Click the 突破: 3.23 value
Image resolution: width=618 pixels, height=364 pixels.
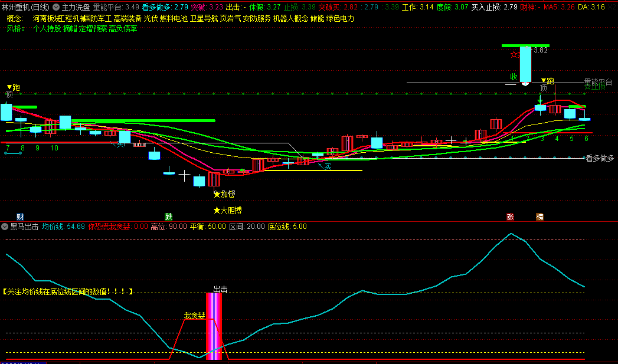[207, 7]
